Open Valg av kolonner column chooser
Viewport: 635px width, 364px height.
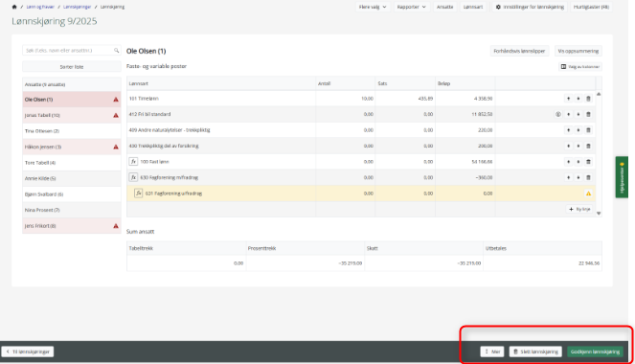click(x=579, y=67)
